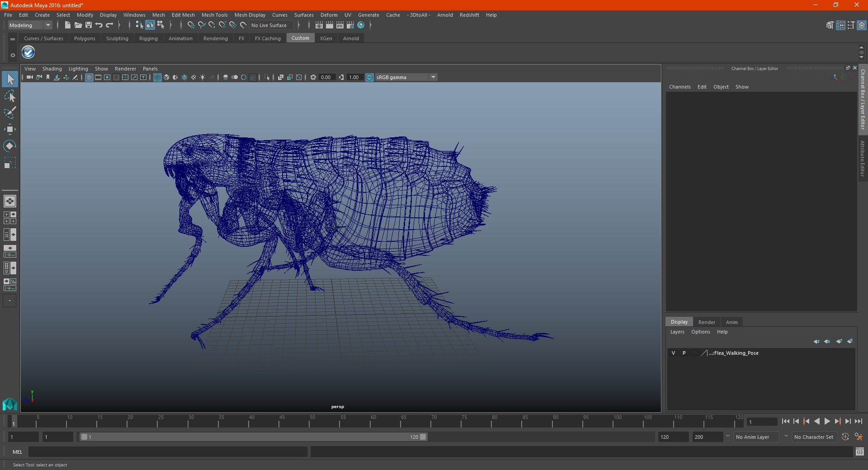The width and height of the screenshot is (868, 470).
Task: Open the Mesh Tools menu
Action: [214, 15]
